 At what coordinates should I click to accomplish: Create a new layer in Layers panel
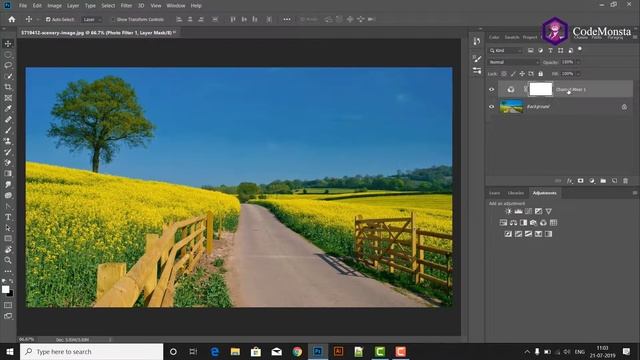coord(615,180)
